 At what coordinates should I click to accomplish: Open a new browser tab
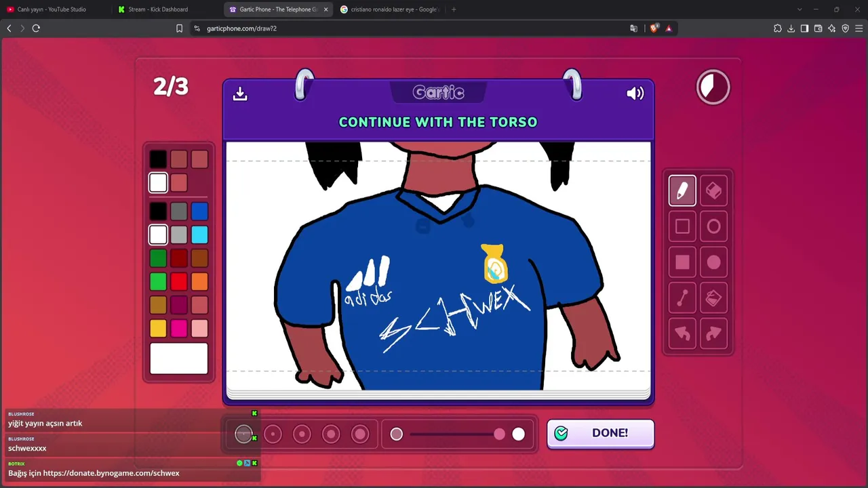point(454,9)
